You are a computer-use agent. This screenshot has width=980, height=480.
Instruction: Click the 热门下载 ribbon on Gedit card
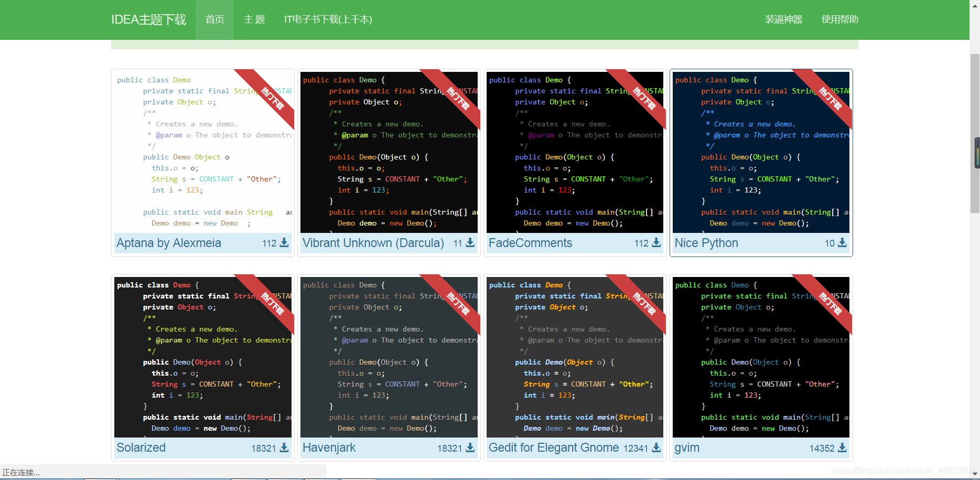[x=644, y=304]
